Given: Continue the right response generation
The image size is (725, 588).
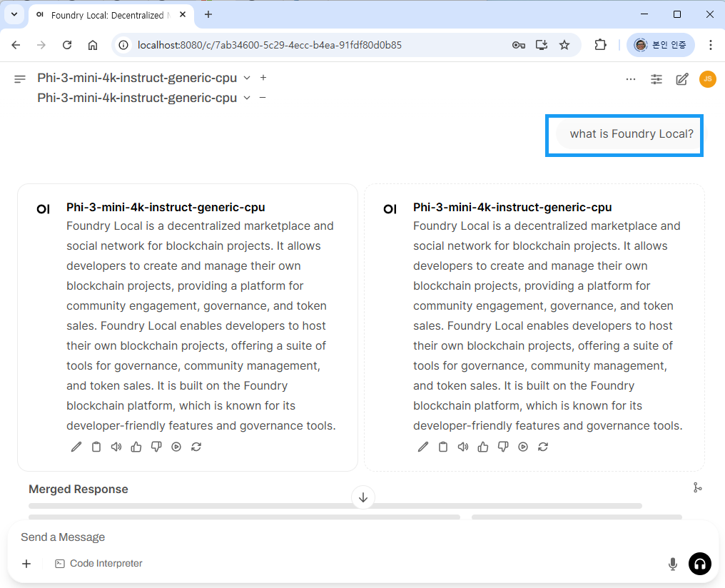Looking at the screenshot, I should [523, 447].
